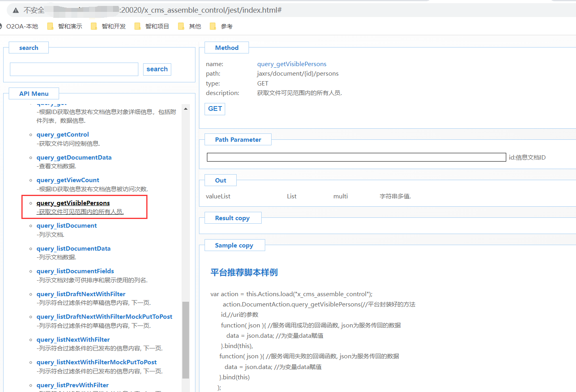Viewport: 576px width, 392px height.
Task: Open query_listDraftNextWithFilterMockPutToPost API entry
Action: (105, 317)
